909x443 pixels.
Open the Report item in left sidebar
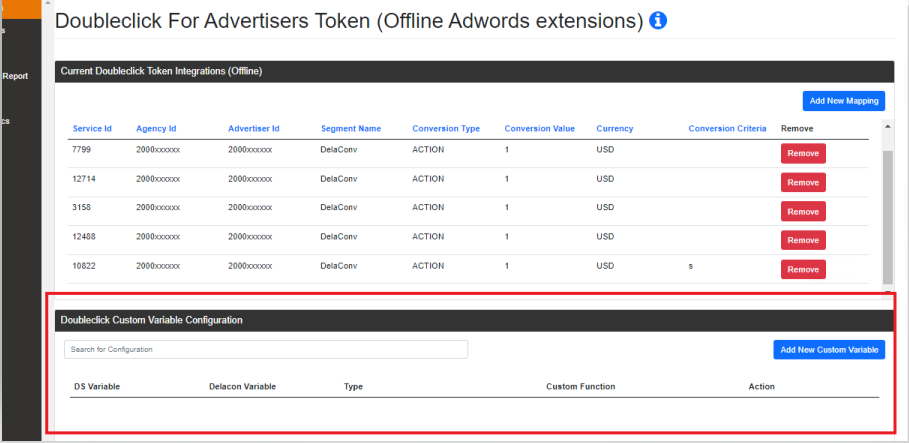point(15,76)
